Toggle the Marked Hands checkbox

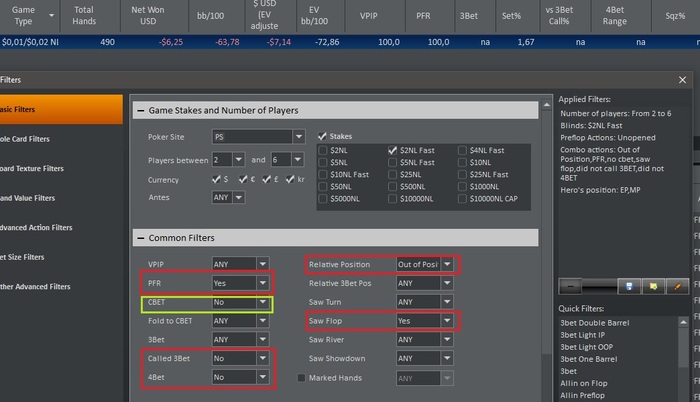[x=302, y=377]
